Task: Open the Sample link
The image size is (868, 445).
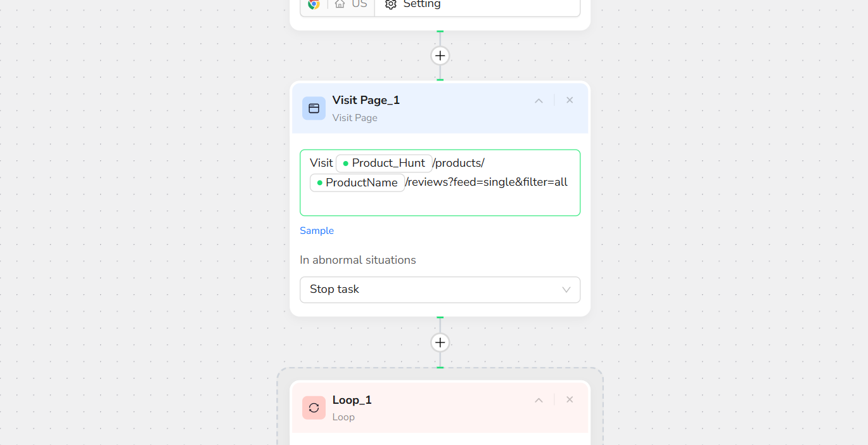Action: [x=317, y=231]
